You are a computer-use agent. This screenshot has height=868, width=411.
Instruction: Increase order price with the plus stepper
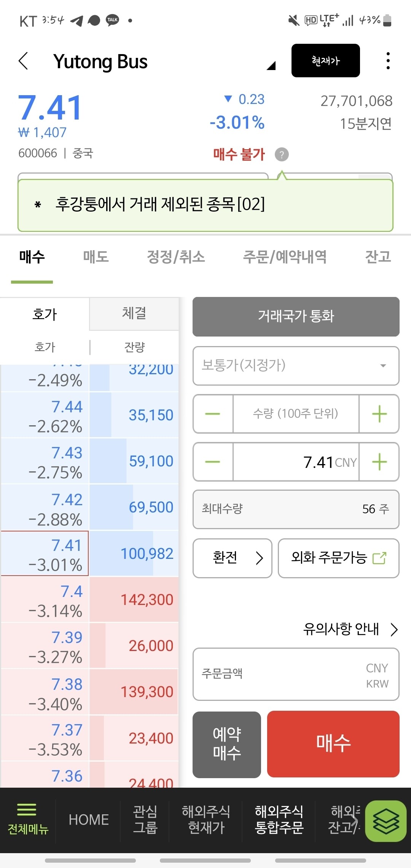tap(379, 462)
